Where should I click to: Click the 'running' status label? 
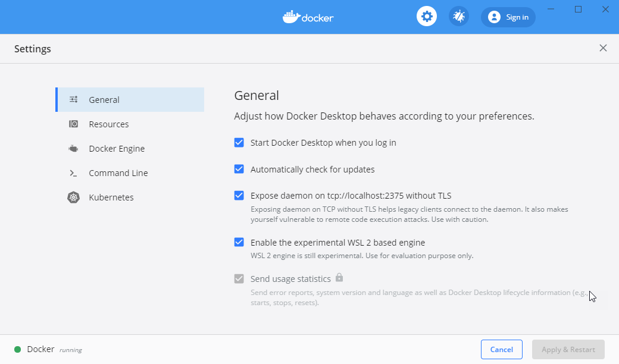click(x=71, y=350)
